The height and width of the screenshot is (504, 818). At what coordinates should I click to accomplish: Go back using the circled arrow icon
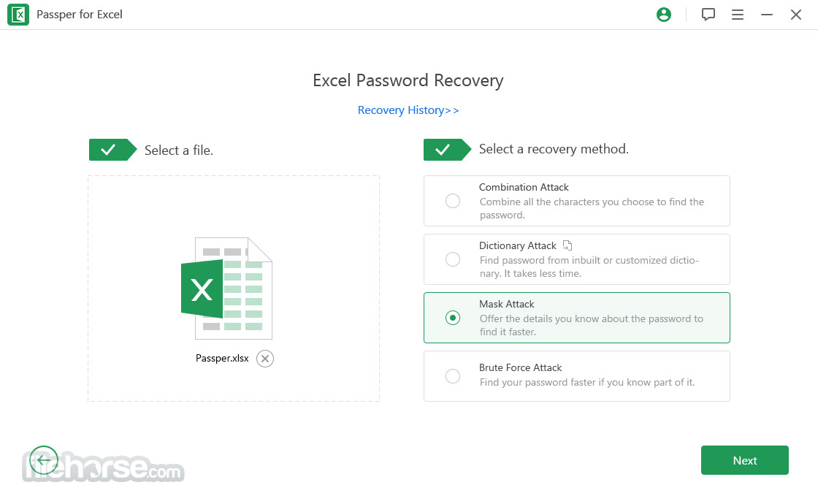click(x=44, y=460)
